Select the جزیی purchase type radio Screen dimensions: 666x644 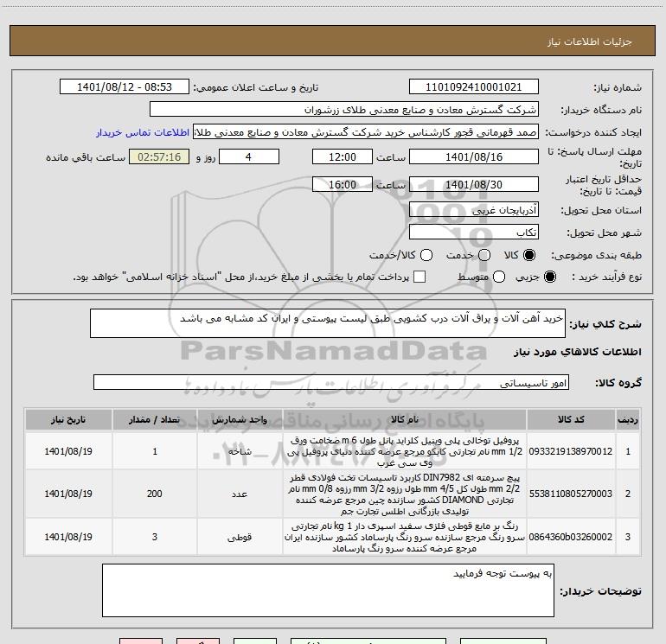(549, 277)
